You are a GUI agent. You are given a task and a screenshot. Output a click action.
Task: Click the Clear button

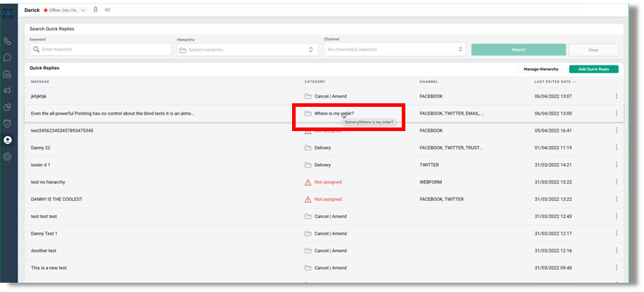pos(593,50)
